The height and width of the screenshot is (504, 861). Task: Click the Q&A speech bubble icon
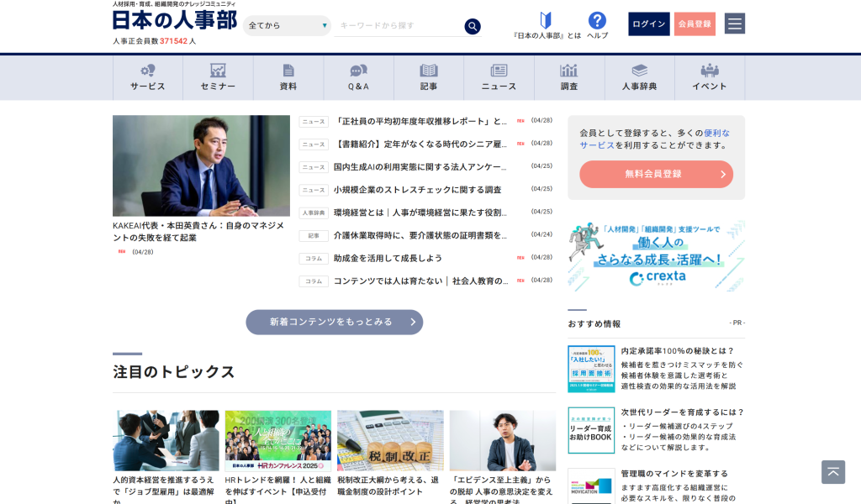click(x=358, y=71)
